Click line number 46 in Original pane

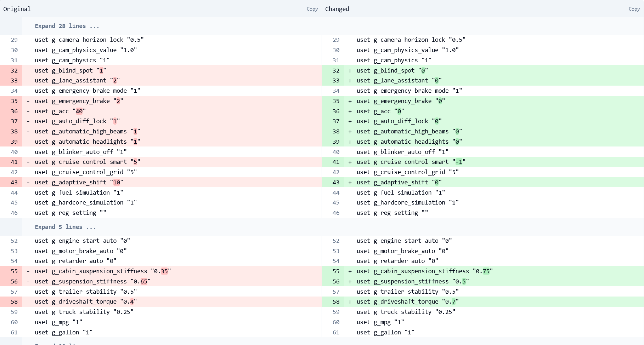click(14, 213)
